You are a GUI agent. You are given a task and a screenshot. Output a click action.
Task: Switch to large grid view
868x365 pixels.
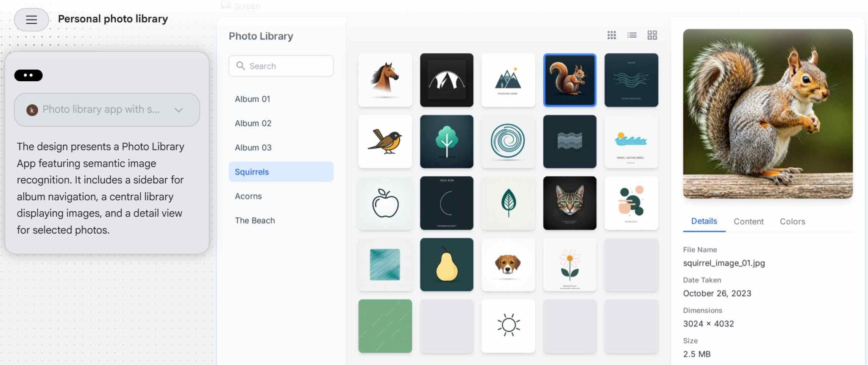652,35
